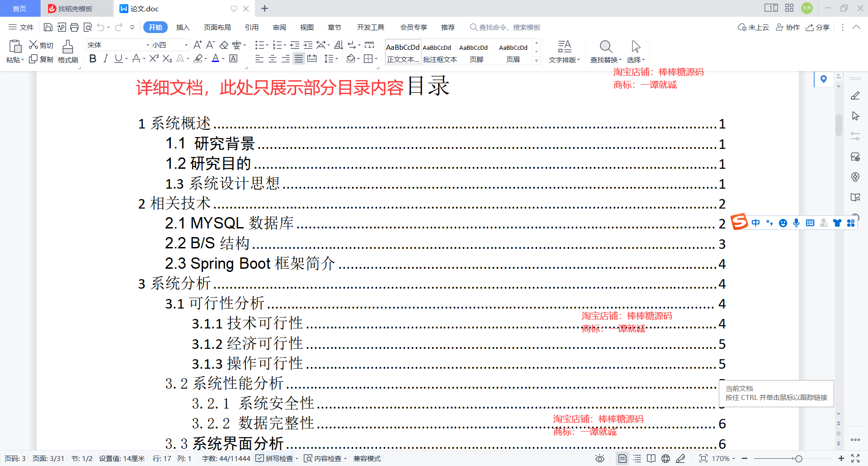
Task: Open Print Preview icon
Action: click(x=88, y=27)
